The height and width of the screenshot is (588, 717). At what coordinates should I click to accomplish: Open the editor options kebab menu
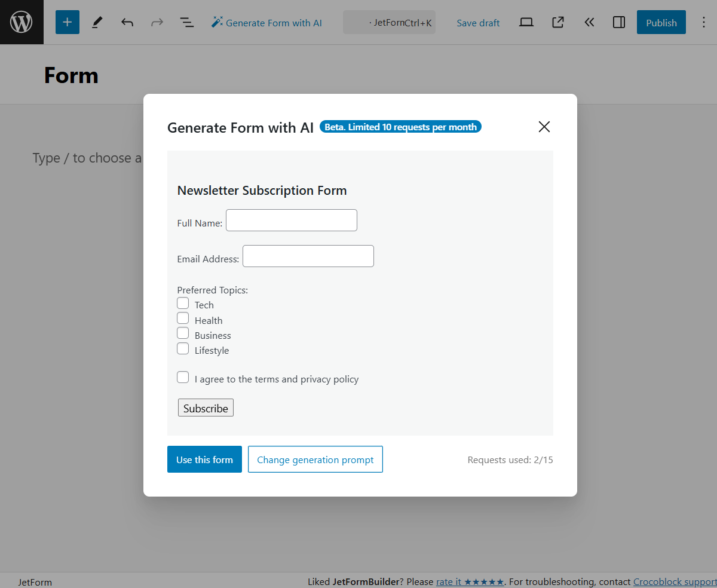[704, 22]
